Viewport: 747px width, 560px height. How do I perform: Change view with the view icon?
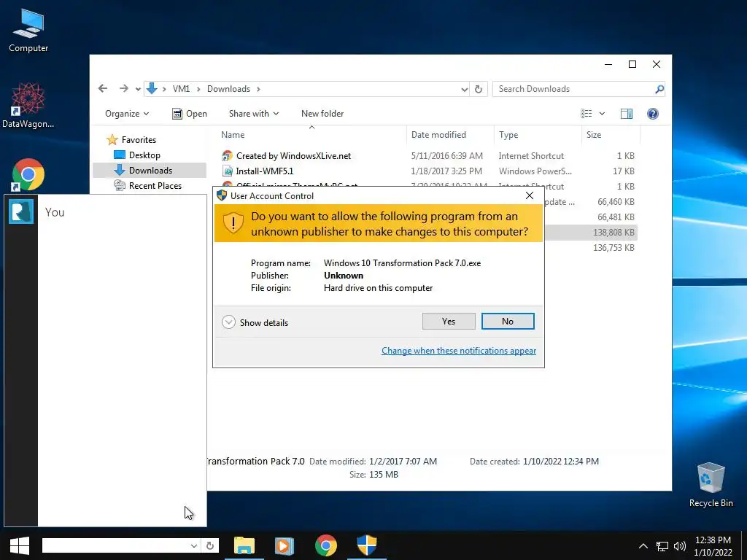586,113
